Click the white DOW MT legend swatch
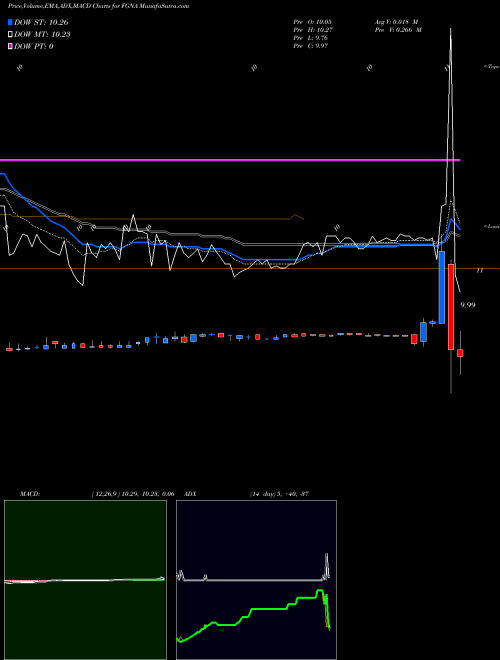500x660 pixels. 10,34
